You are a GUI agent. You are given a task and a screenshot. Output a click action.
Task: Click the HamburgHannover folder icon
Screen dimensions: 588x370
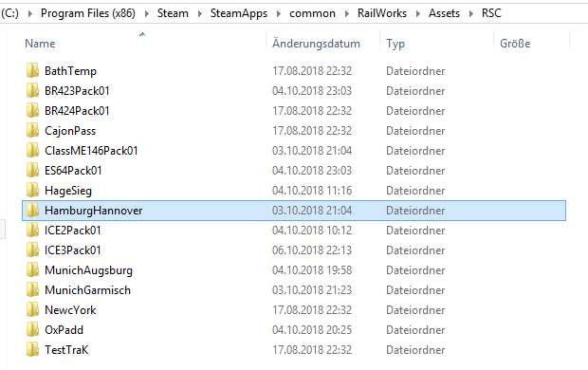click(32, 210)
